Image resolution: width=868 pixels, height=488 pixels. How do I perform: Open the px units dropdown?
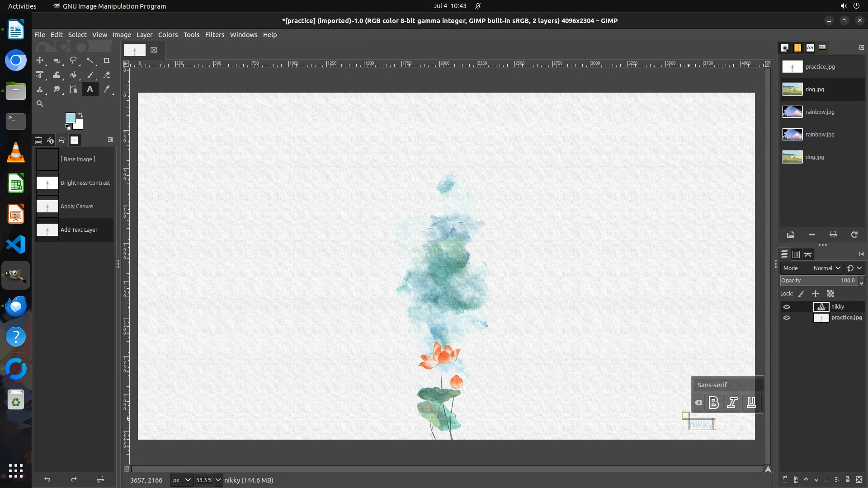click(x=181, y=480)
